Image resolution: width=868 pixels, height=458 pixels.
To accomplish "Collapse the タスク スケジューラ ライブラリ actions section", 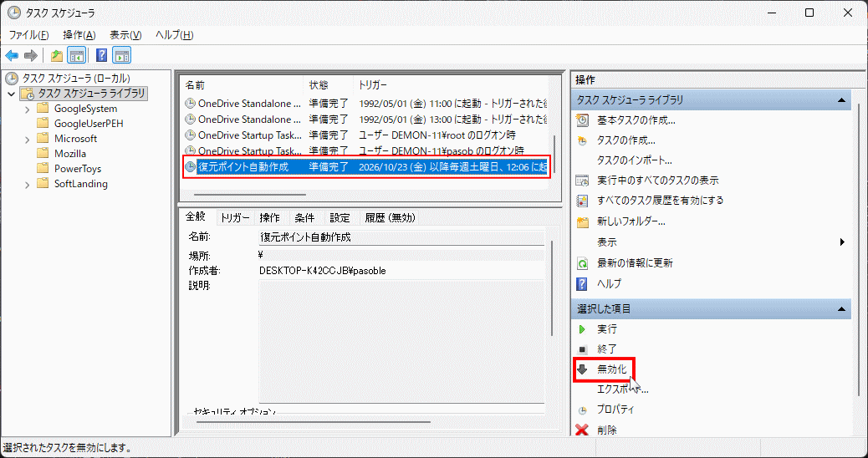I will (841, 100).
